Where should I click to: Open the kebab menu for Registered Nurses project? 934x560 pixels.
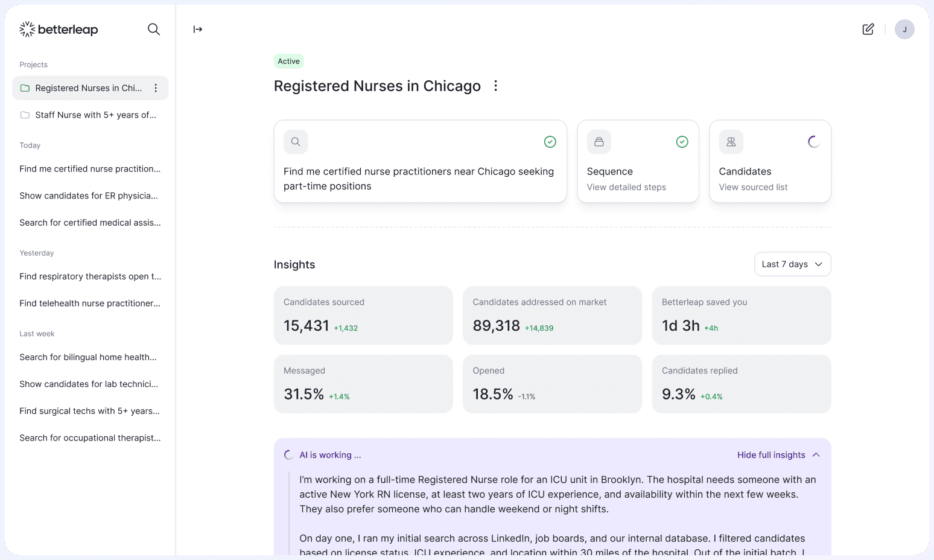pos(156,87)
